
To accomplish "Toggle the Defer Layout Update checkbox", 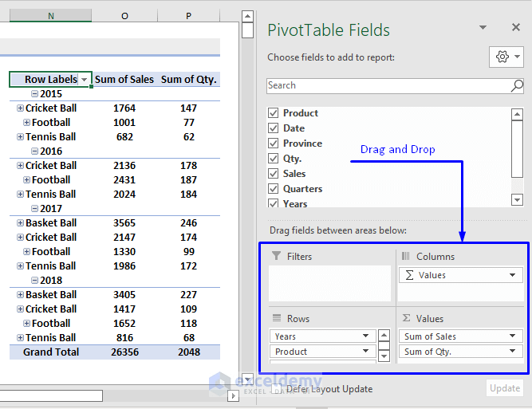I will coord(277,388).
